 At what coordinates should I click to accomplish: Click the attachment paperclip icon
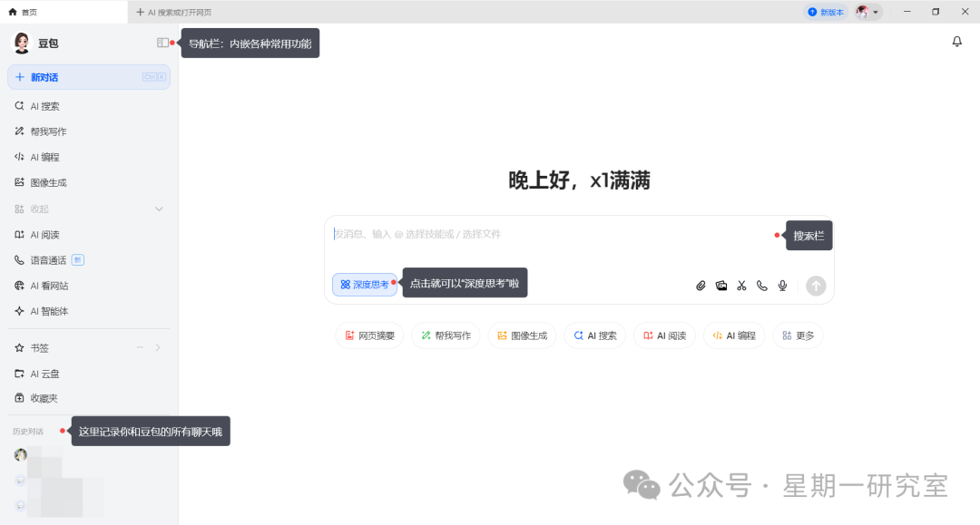pyautogui.click(x=701, y=286)
